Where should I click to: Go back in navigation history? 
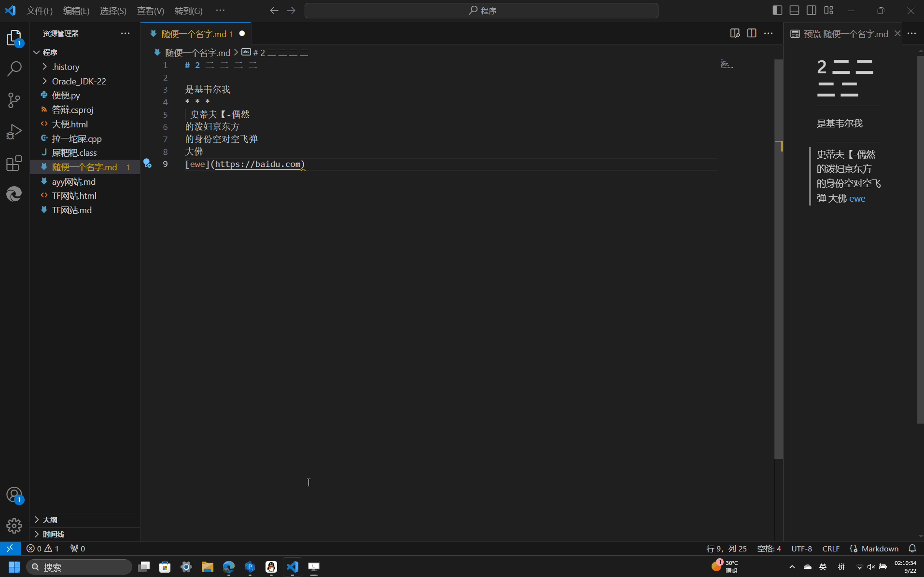[x=274, y=11]
